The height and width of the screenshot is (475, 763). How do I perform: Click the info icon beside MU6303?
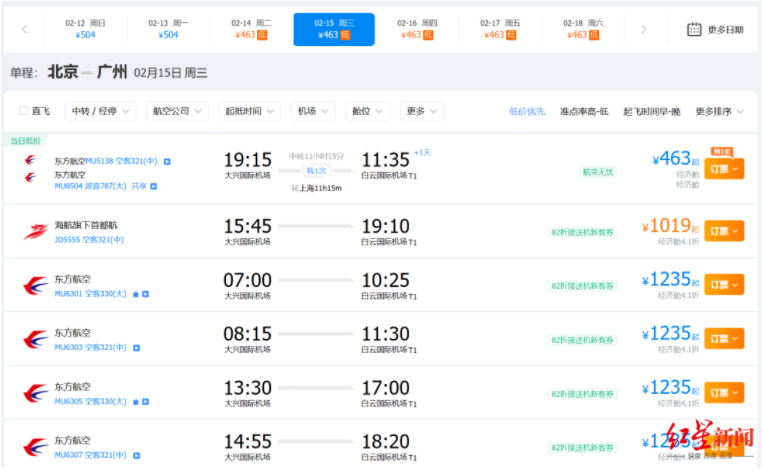[136, 348]
